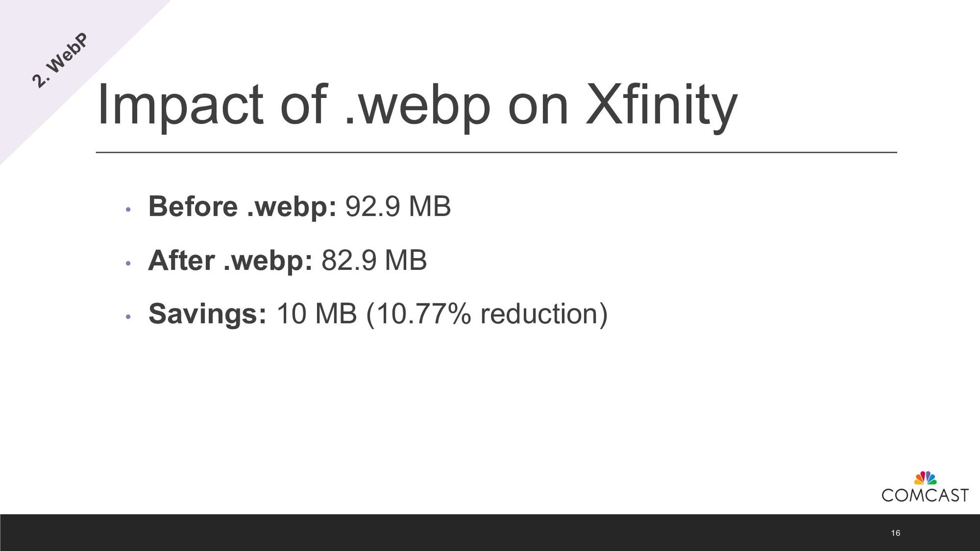Image resolution: width=980 pixels, height=551 pixels.
Task: Click the COMCAST wordmark text
Action: point(925,495)
